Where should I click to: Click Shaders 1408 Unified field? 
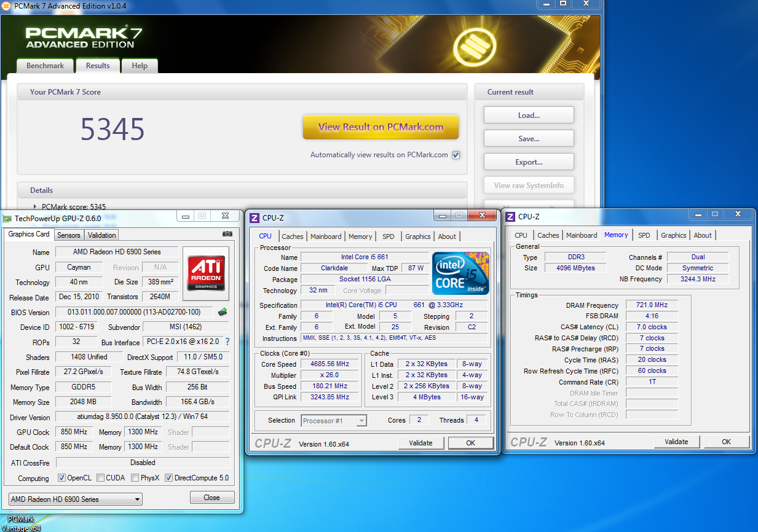click(x=89, y=357)
